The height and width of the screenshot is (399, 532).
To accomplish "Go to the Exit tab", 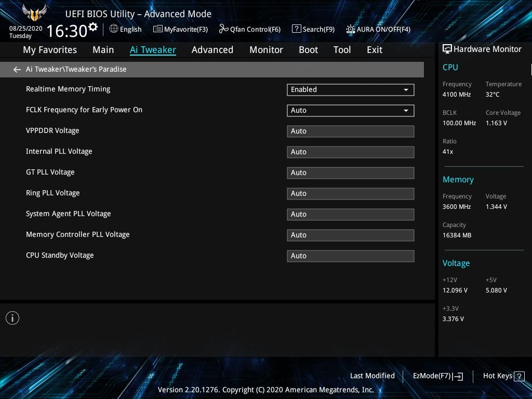I will 375,50.
